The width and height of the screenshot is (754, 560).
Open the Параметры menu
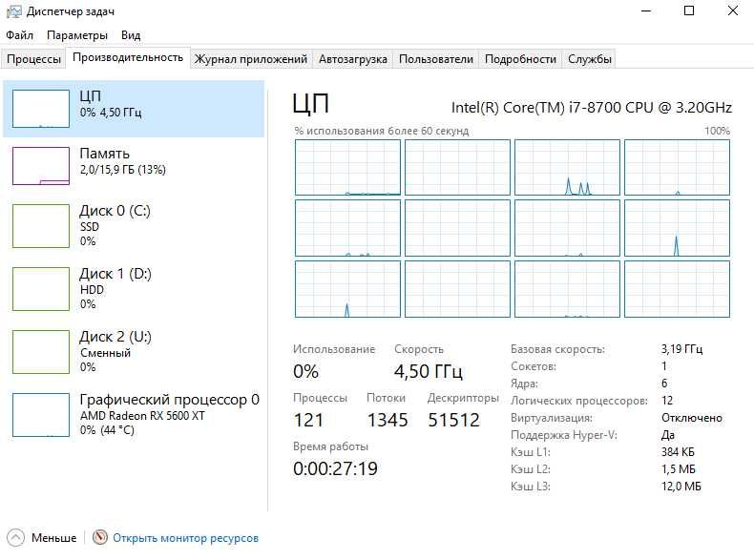(x=77, y=35)
